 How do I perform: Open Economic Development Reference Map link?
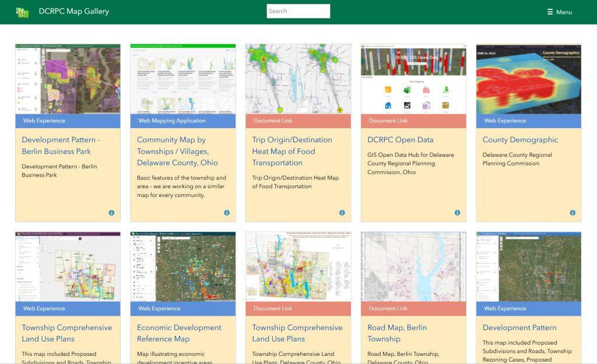tap(179, 333)
